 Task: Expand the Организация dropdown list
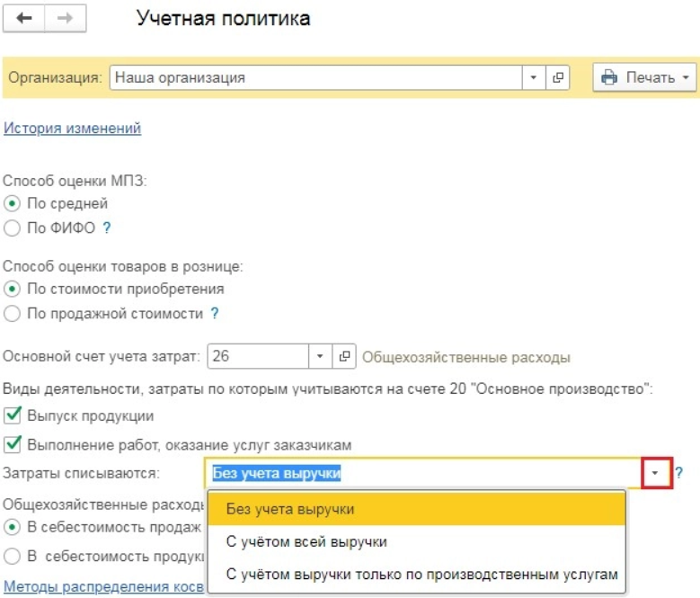535,78
